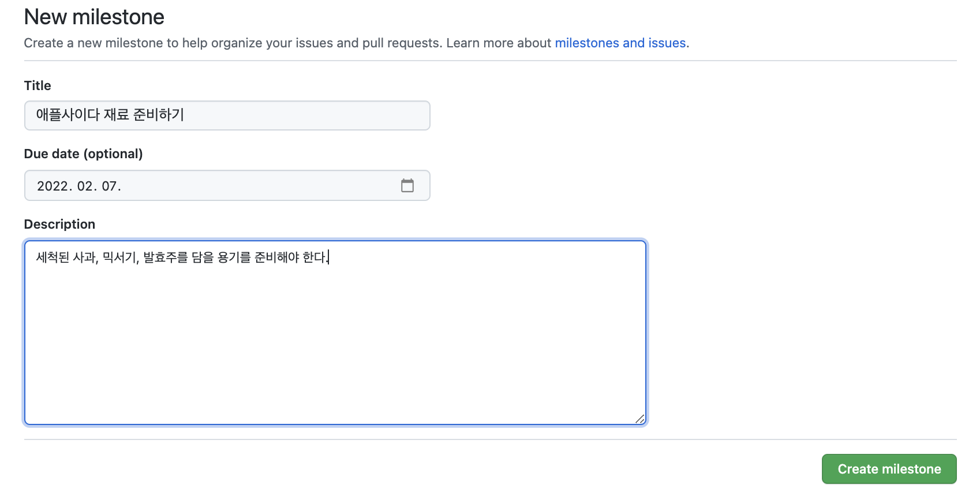Click the Due date (optional) label

(x=83, y=154)
